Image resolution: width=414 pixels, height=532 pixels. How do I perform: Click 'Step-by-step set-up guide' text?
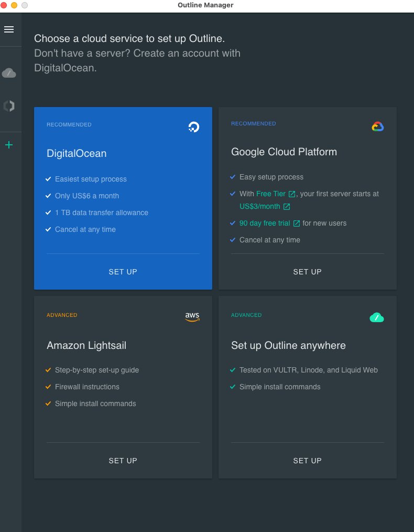pyautogui.click(x=97, y=370)
